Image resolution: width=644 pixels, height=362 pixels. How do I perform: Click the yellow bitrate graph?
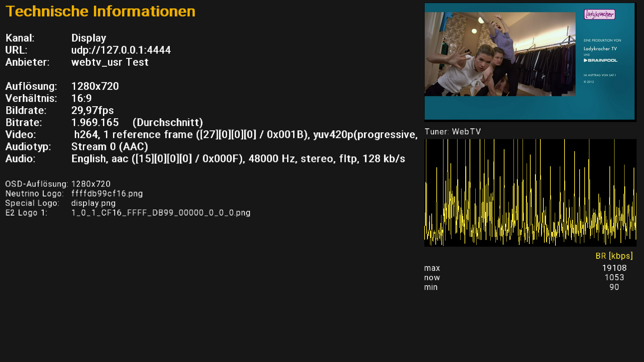(530, 193)
